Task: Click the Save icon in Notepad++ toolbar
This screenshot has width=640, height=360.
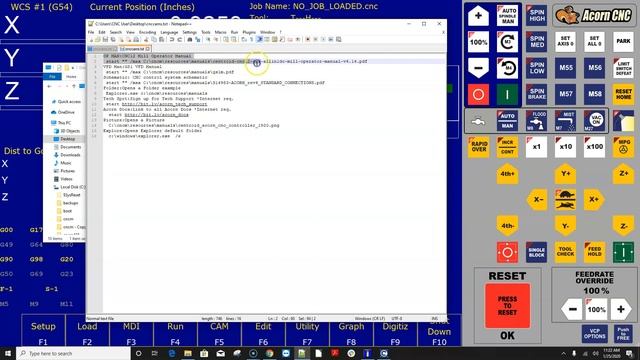Action: click(105, 40)
